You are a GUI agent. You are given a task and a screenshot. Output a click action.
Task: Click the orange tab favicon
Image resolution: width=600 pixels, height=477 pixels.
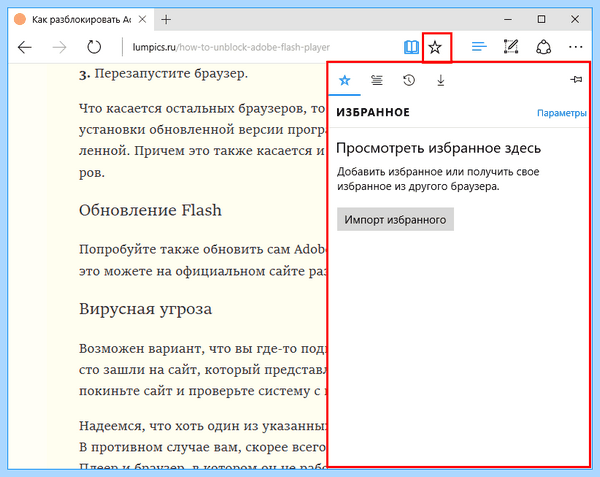pos(20,19)
